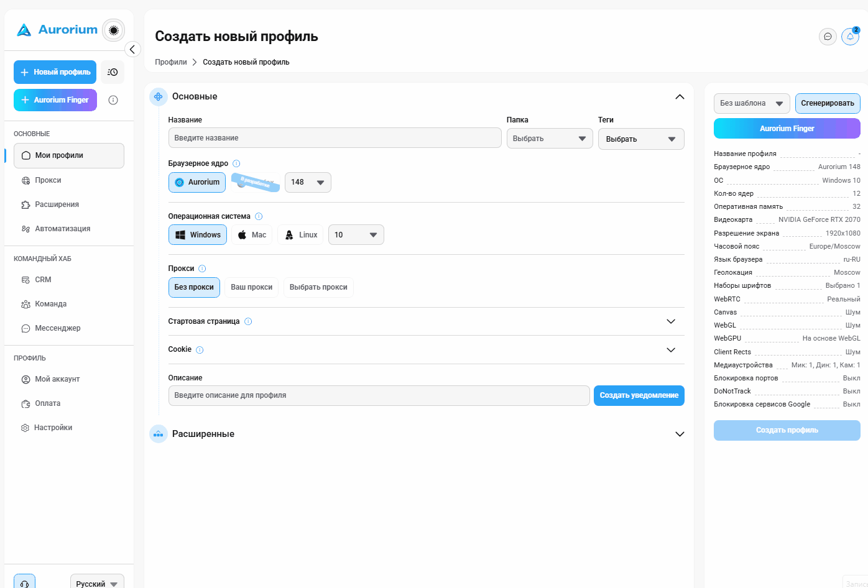Viewport: 868px width, 588px height.
Task: Open the OS version 10 dropdown
Action: tap(356, 235)
